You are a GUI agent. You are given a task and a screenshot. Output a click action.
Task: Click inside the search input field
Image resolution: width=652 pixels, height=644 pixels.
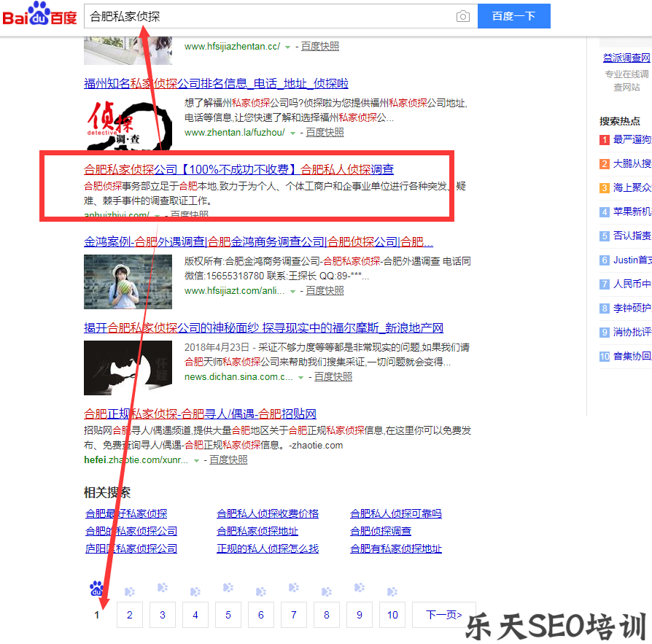point(270,15)
